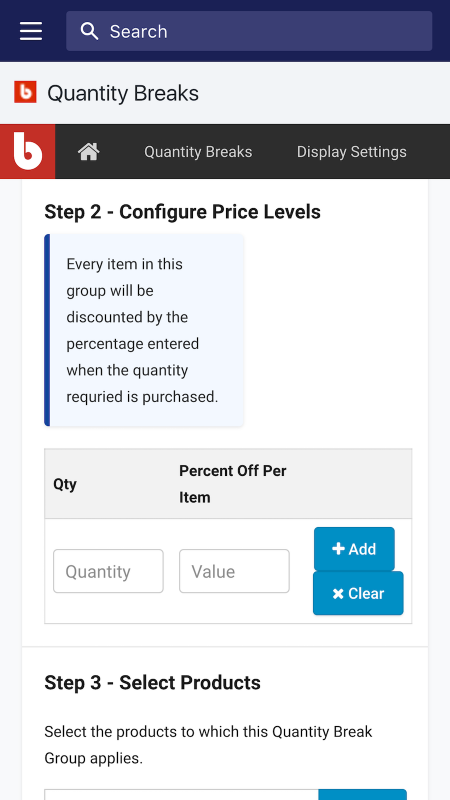Click the Quantity Breaks page title text
The image size is (450, 800).
pos(123,93)
